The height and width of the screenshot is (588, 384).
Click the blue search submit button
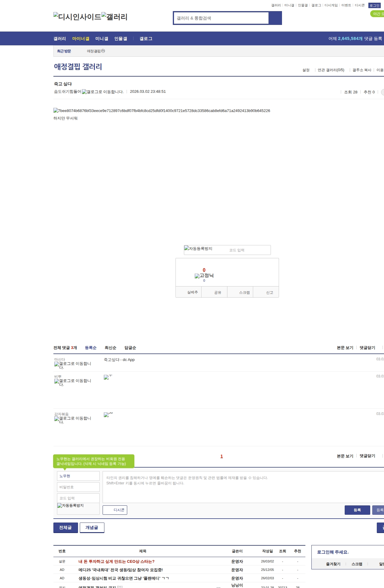[x=275, y=18]
